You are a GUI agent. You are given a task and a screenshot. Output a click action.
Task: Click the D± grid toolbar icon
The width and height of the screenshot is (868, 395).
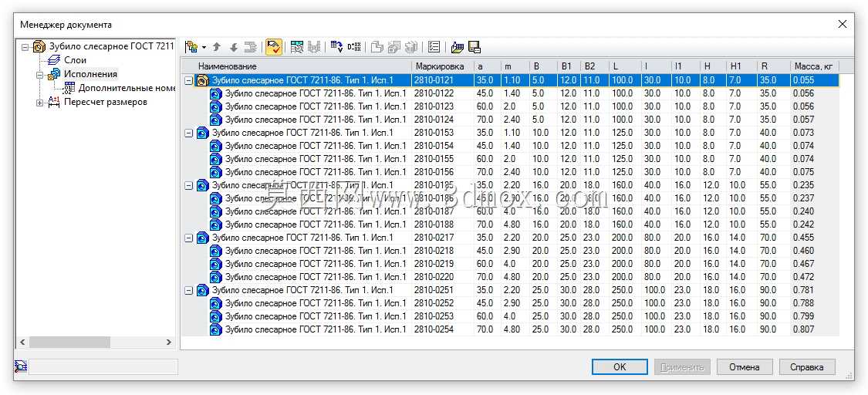354,48
